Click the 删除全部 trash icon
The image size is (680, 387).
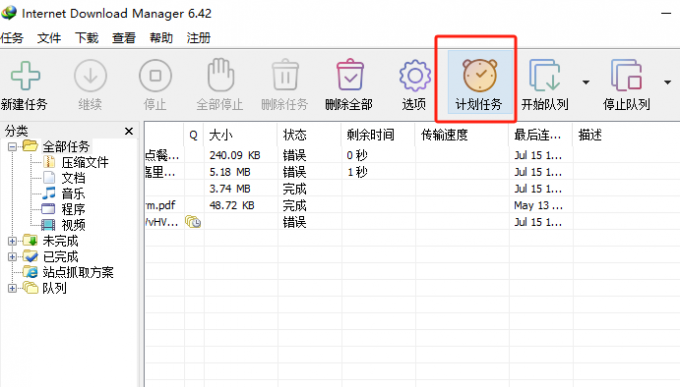tap(350, 75)
